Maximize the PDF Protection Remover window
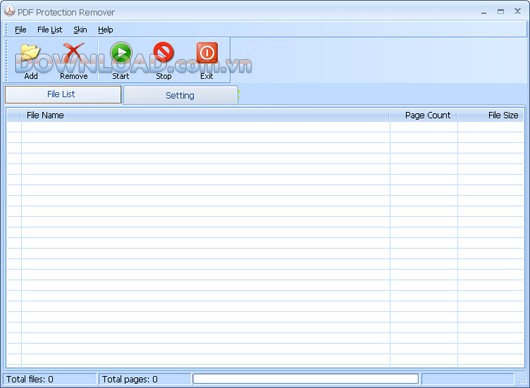530x388 pixels. 501,11
